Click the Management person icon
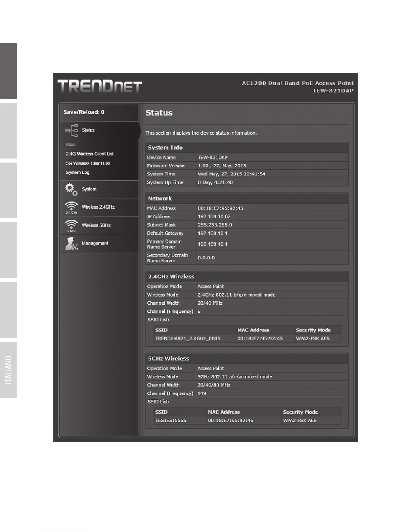 click(x=72, y=244)
